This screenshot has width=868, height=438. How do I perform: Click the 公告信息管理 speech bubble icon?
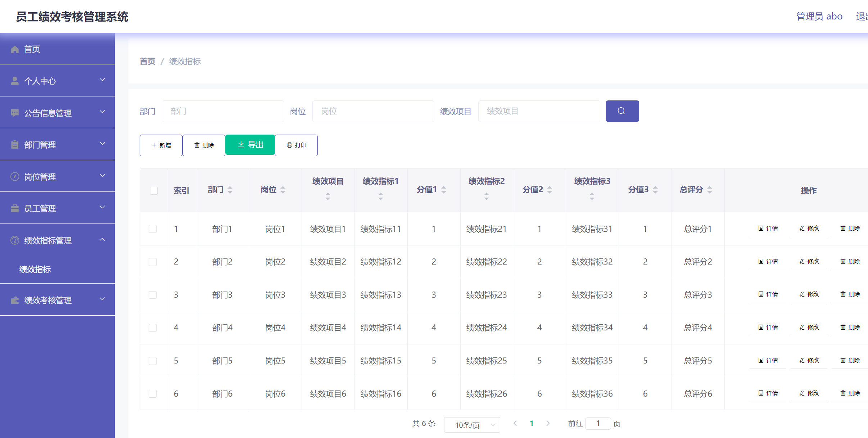(15, 113)
